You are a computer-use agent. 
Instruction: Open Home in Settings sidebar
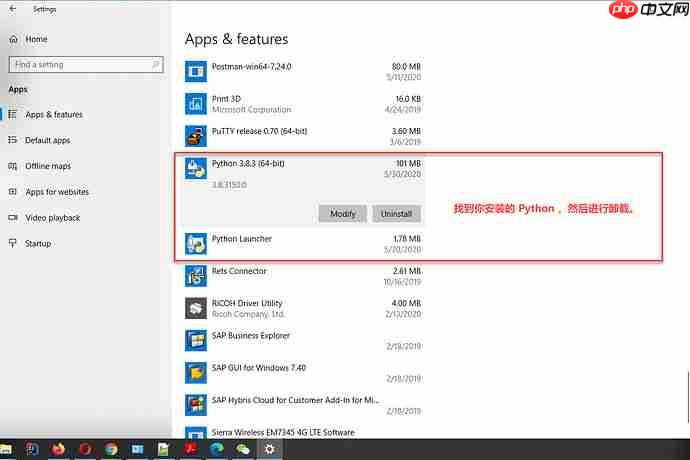tap(36, 39)
